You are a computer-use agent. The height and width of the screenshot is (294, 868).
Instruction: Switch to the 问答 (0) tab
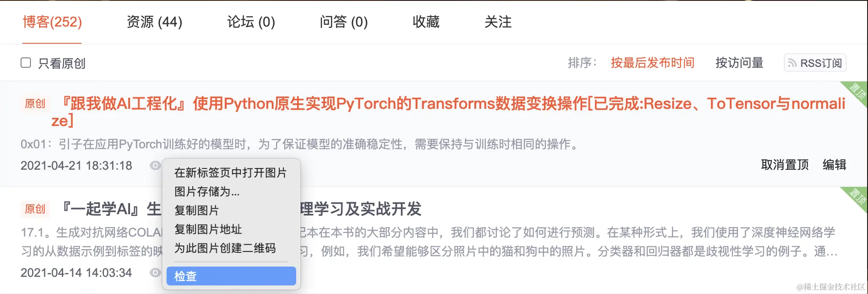tap(343, 22)
